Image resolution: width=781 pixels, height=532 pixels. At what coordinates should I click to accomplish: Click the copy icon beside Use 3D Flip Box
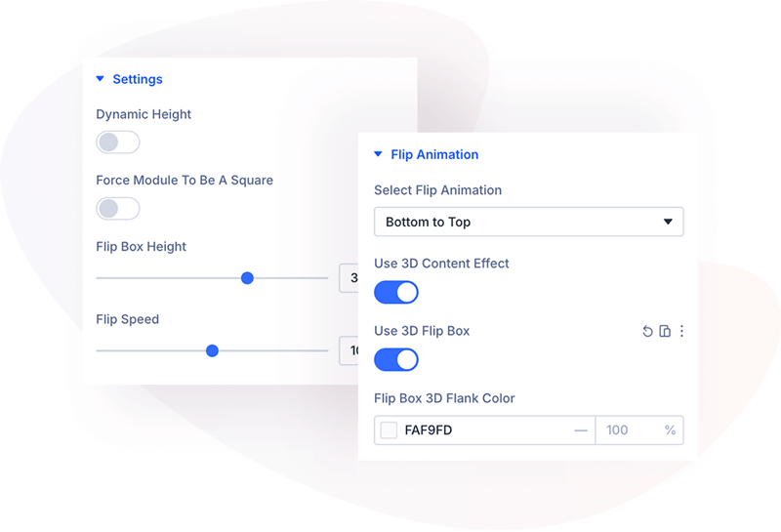(x=665, y=332)
